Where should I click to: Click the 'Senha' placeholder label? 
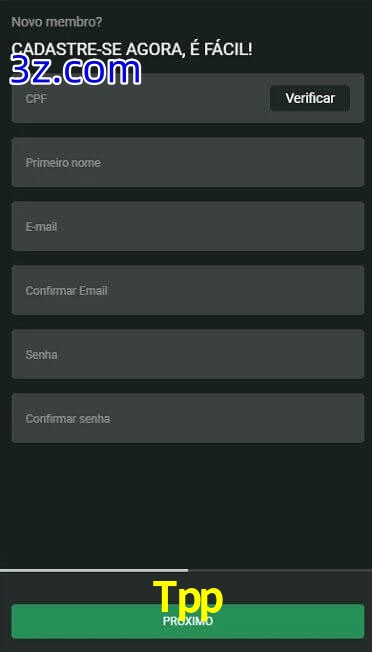pos(42,355)
